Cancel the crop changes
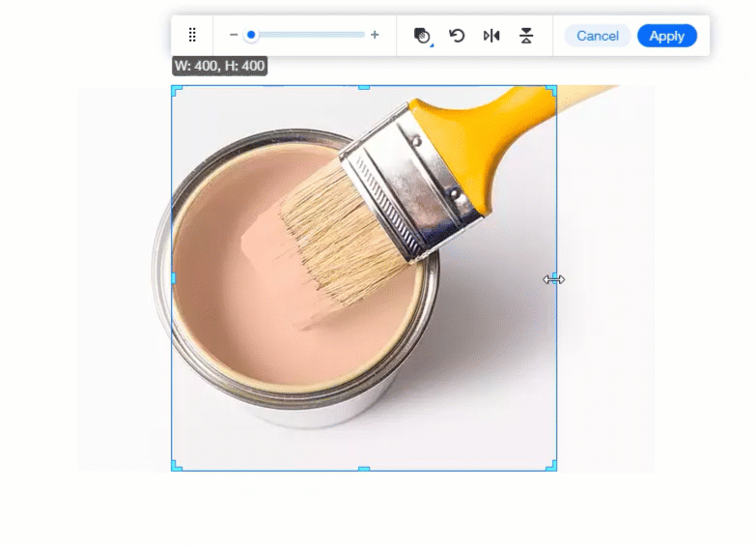 [x=598, y=36]
